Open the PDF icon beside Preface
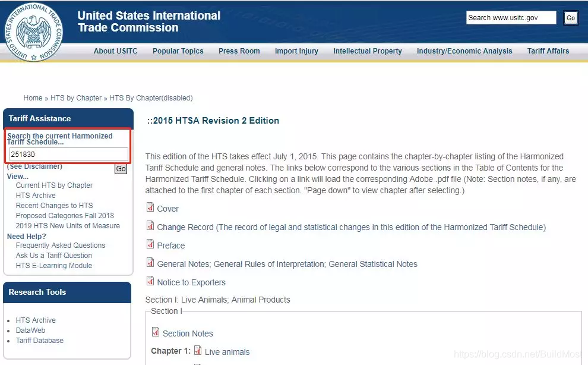 coord(150,244)
